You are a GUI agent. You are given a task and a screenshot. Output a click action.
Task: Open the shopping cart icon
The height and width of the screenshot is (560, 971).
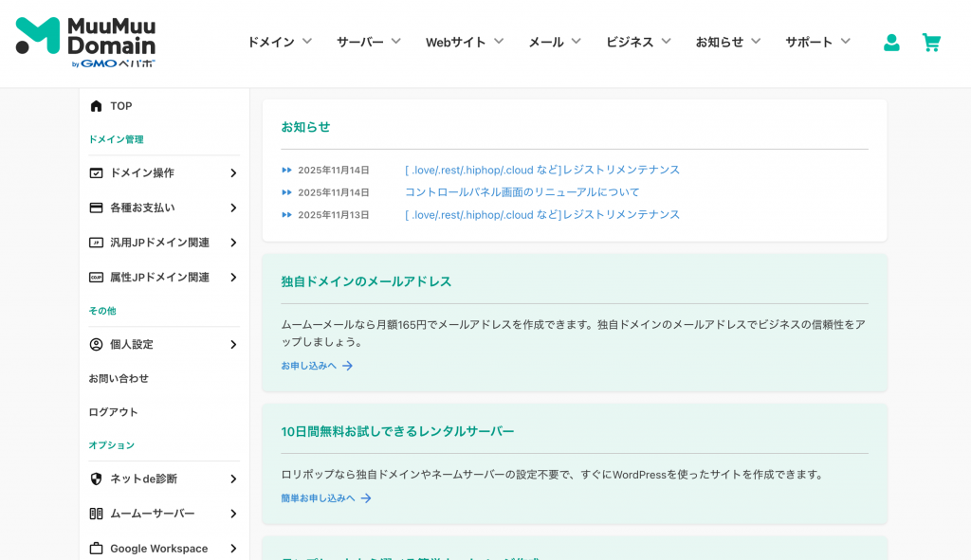tap(931, 43)
